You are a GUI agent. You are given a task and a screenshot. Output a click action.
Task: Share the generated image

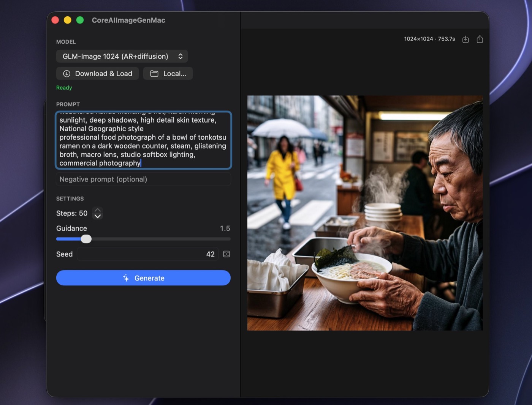click(x=480, y=39)
